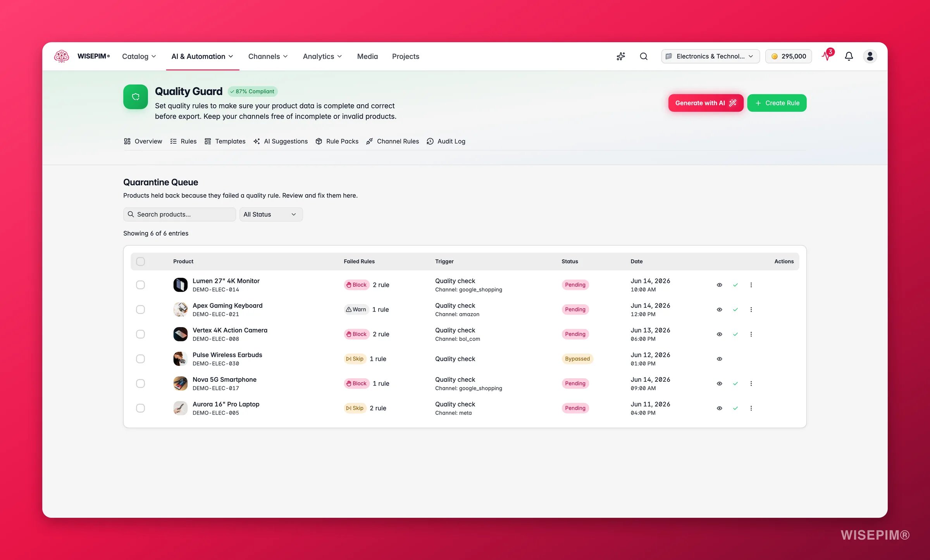Select the Pulse Wireless Earbuds row checkbox
Screen dimensions: 930x560
pyautogui.click(x=140, y=359)
